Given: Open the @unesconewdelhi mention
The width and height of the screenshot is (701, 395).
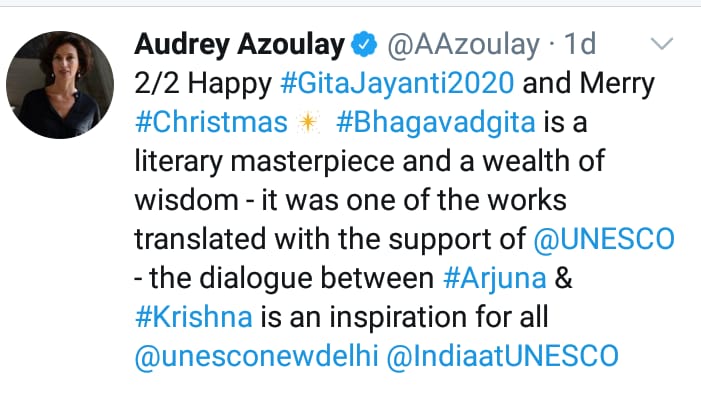Looking at the screenshot, I should click(x=257, y=356).
